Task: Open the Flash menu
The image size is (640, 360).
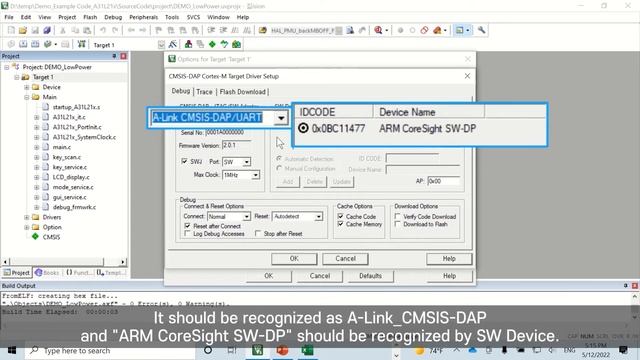Action: (x=90, y=17)
